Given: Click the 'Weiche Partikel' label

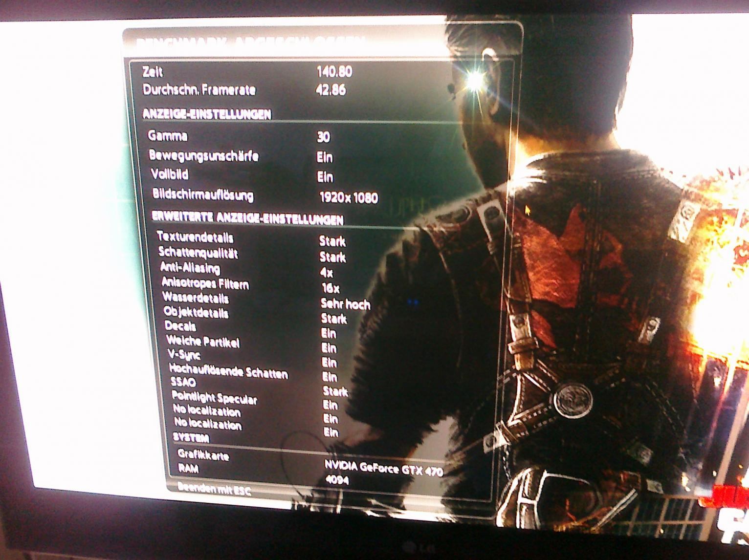Looking at the screenshot, I should pyautogui.click(x=203, y=341).
